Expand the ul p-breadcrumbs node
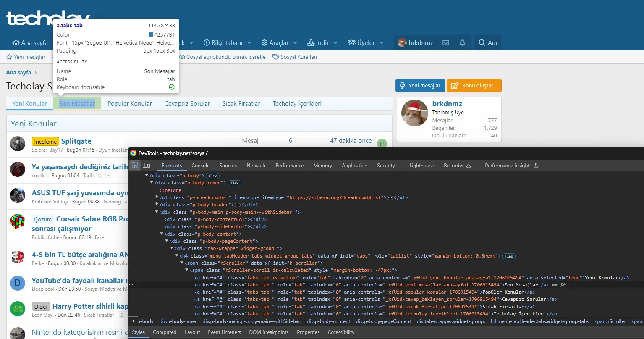The height and width of the screenshot is (339, 644). 157,197
